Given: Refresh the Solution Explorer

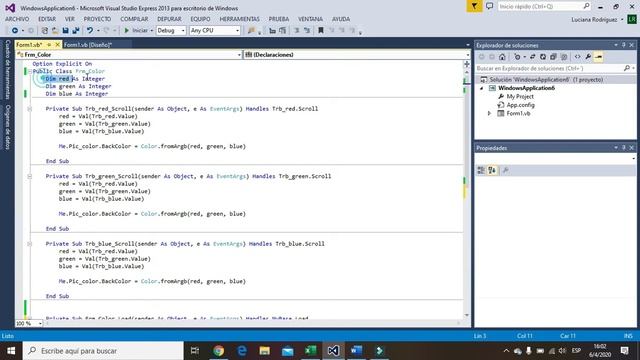Looking at the screenshot, I should point(543,57).
